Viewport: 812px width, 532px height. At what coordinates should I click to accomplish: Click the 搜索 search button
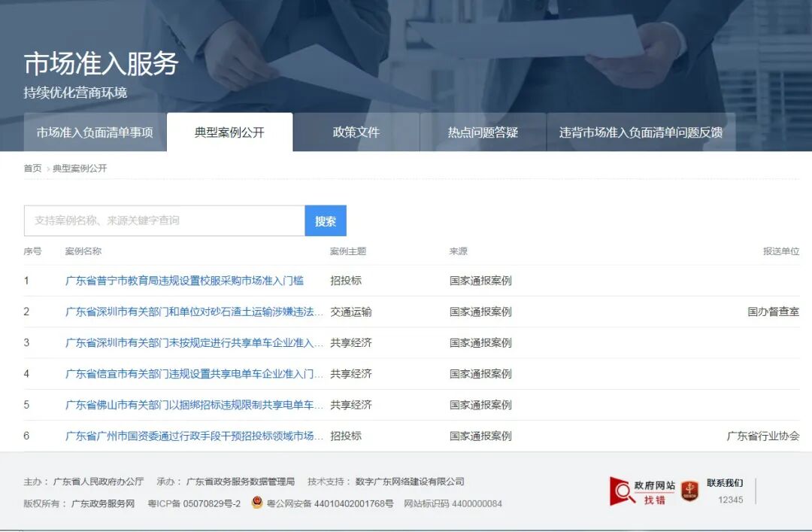coord(326,220)
